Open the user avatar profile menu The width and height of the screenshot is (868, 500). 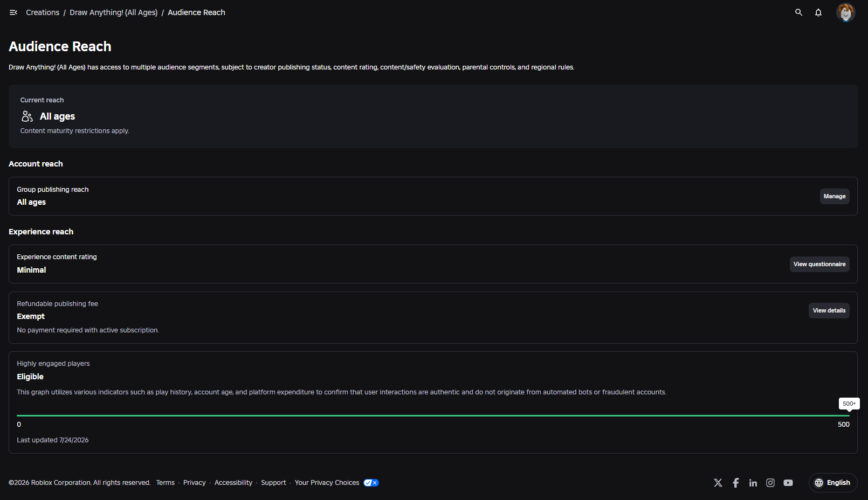click(845, 12)
